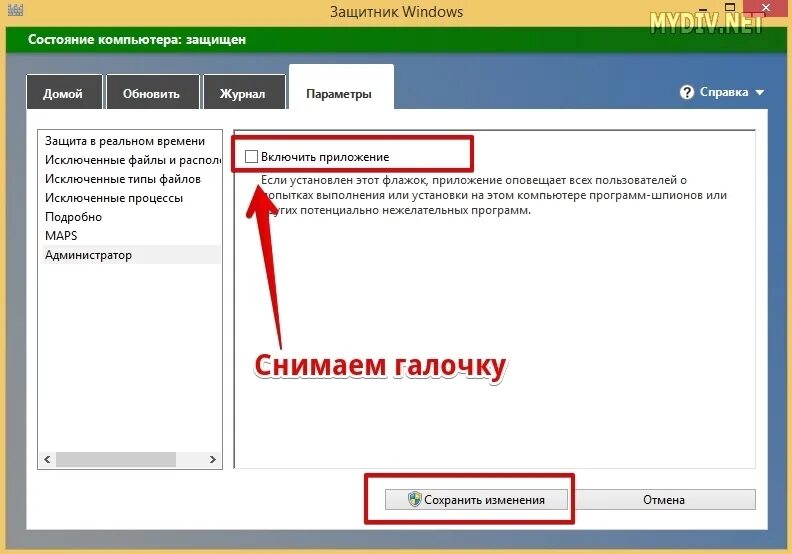Open the Справка dropdown arrow
The height and width of the screenshot is (554, 792).
click(760, 92)
